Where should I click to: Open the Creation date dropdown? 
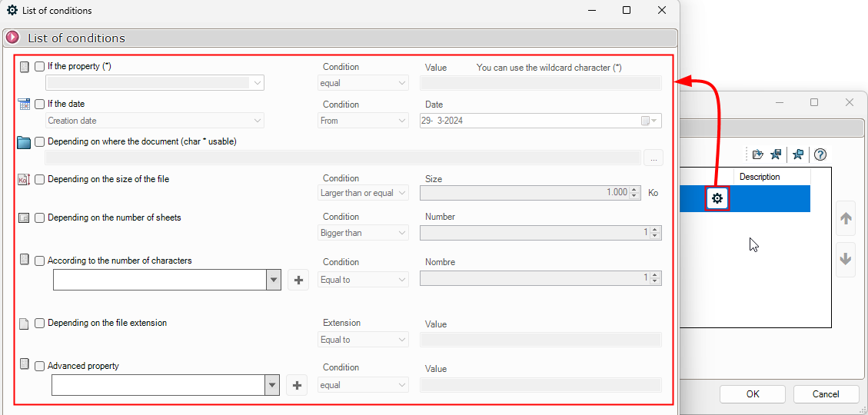pos(155,121)
